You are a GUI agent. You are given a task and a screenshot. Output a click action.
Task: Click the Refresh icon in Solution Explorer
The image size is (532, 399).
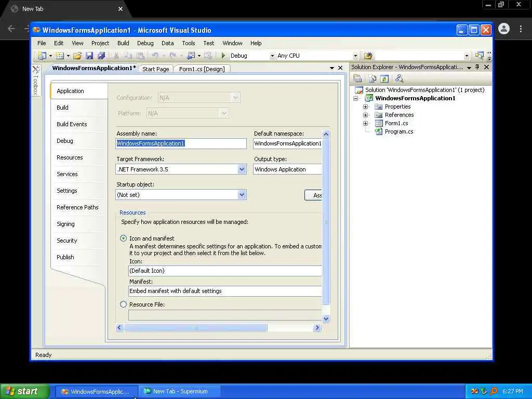click(x=384, y=79)
